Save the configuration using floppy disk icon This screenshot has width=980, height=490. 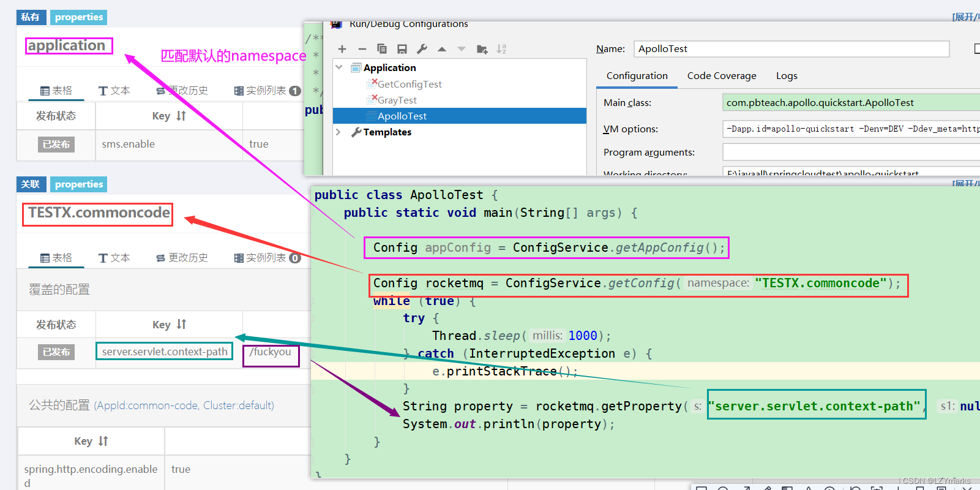(x=402, y=49)
